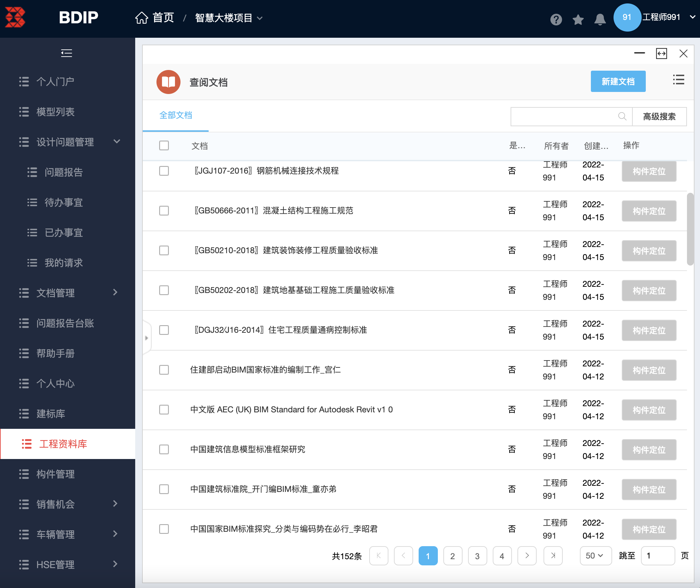Open the 智慧大楼项目 project dropdown
Image resolution: width=700 pixels, height=588 pixels.
229,18
